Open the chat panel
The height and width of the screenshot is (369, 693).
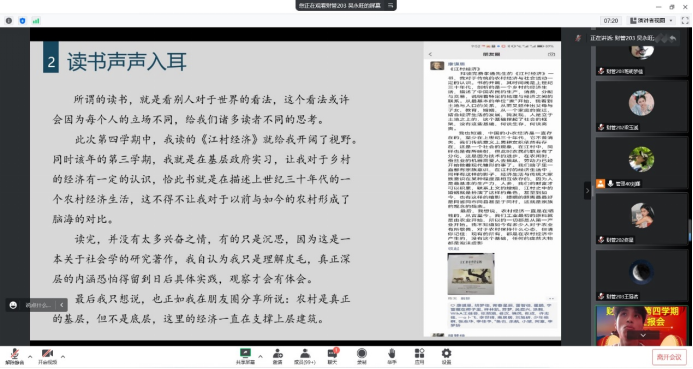tap(332, 356)
